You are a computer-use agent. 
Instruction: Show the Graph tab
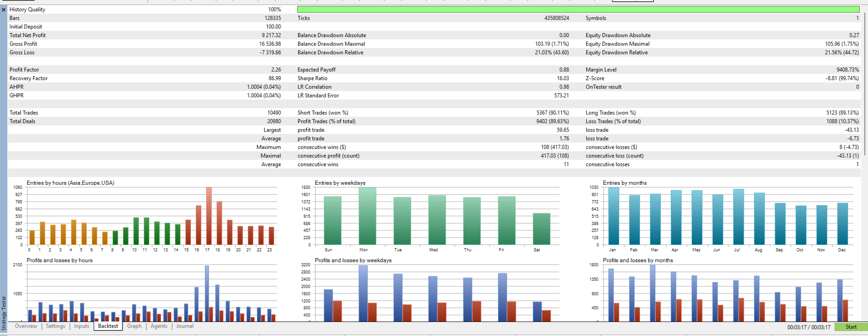click(134, 326)
